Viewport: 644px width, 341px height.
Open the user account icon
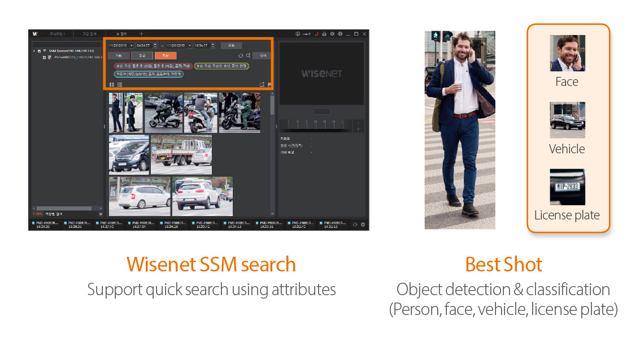(298, 34)
